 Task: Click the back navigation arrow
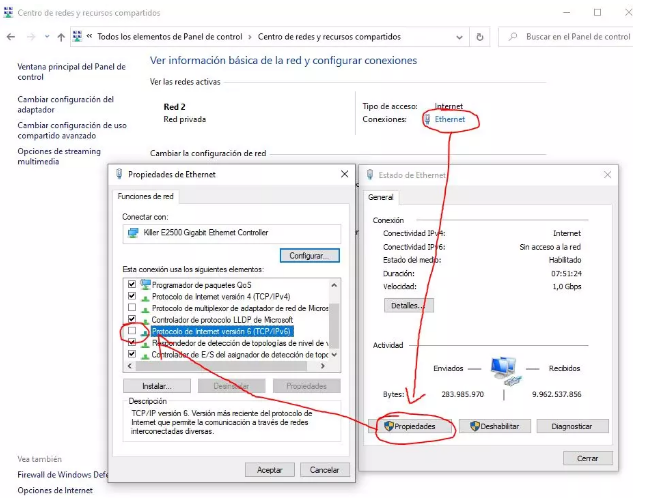[x=11, y=37]
